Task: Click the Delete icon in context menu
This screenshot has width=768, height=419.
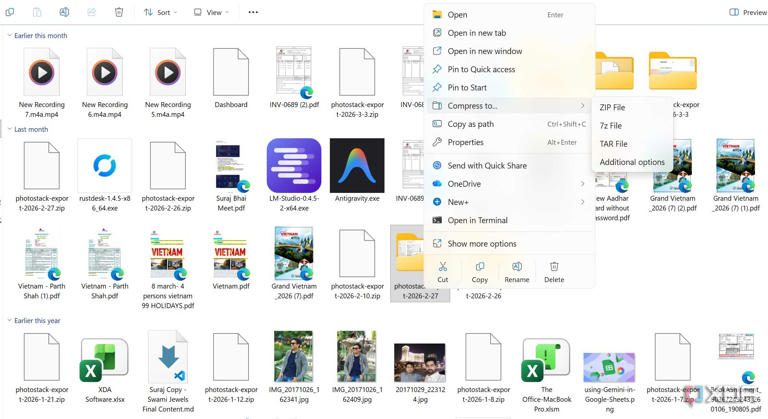Action: point(554,267)
